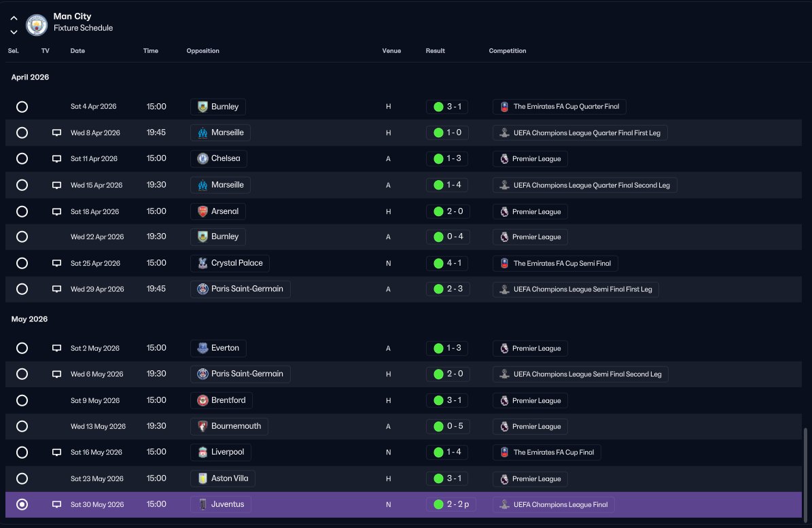
Task: Click TV icon for PSG 6 May match
Action: pos(56,374)
